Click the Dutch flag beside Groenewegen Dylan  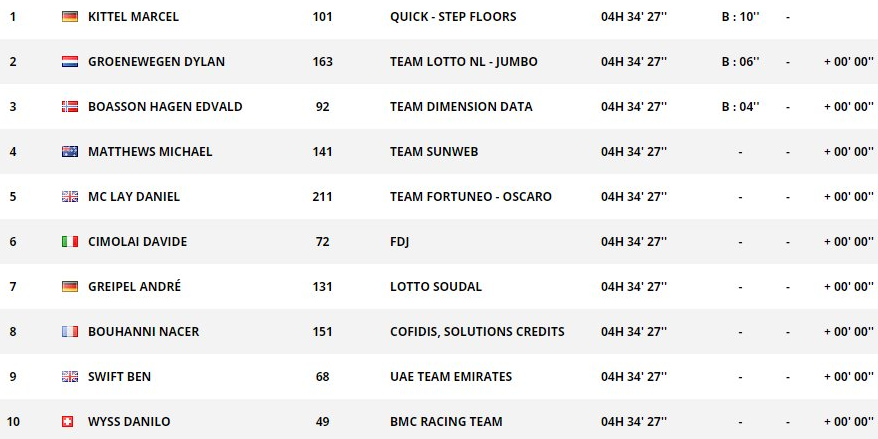(70, 62)
